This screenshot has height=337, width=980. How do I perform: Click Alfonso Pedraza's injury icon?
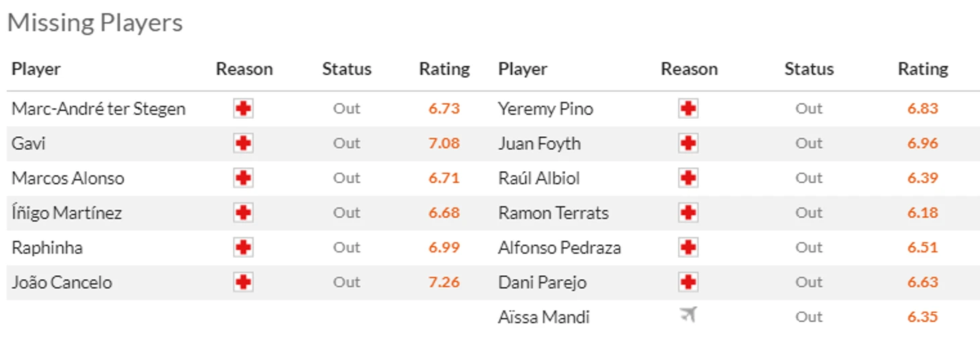(688, 248)
